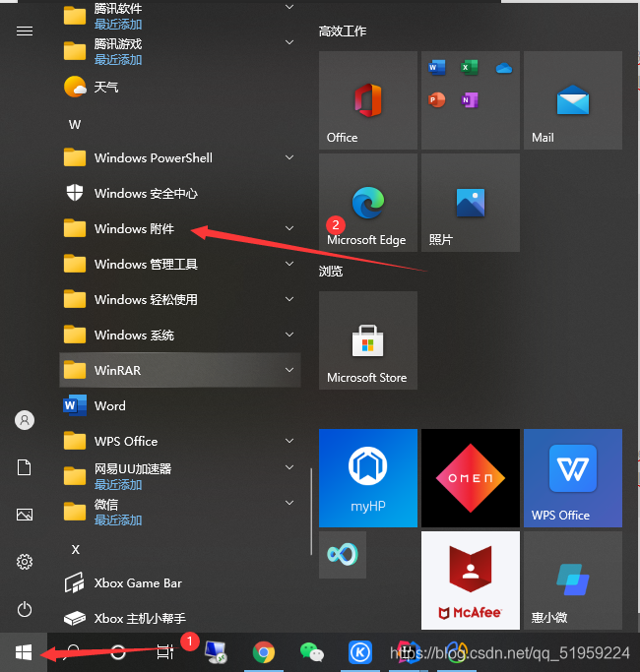Image resolution: width=640 pixels, height=672 pixels.
Task: Open the 腾讯游戏 folder entry
Action: pyautogui.click(x=180, y=51)
